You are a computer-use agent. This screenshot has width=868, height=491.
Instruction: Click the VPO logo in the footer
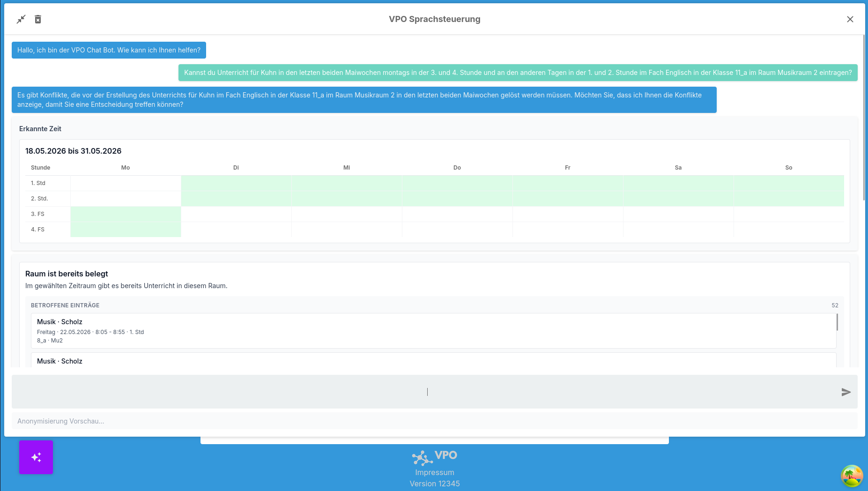434,456
